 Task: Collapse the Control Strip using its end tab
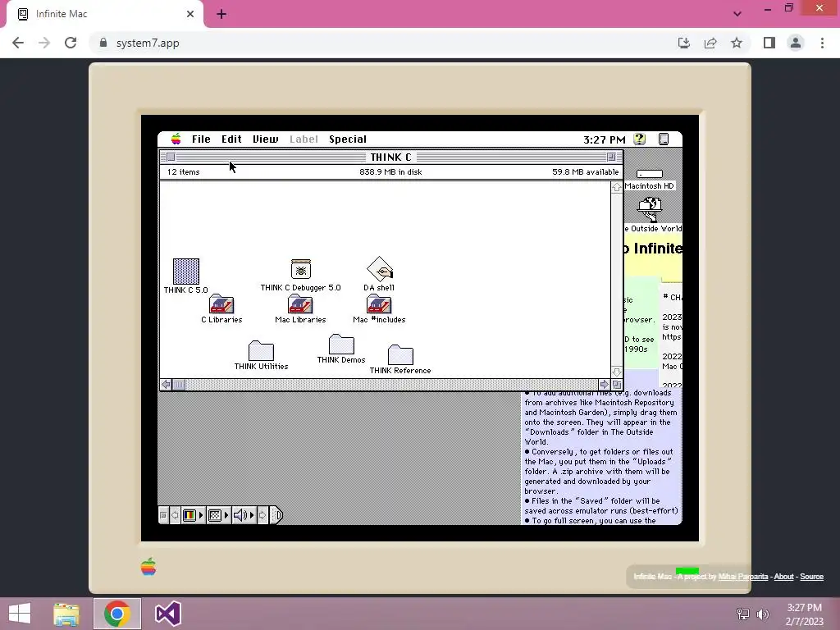point(276,515)
